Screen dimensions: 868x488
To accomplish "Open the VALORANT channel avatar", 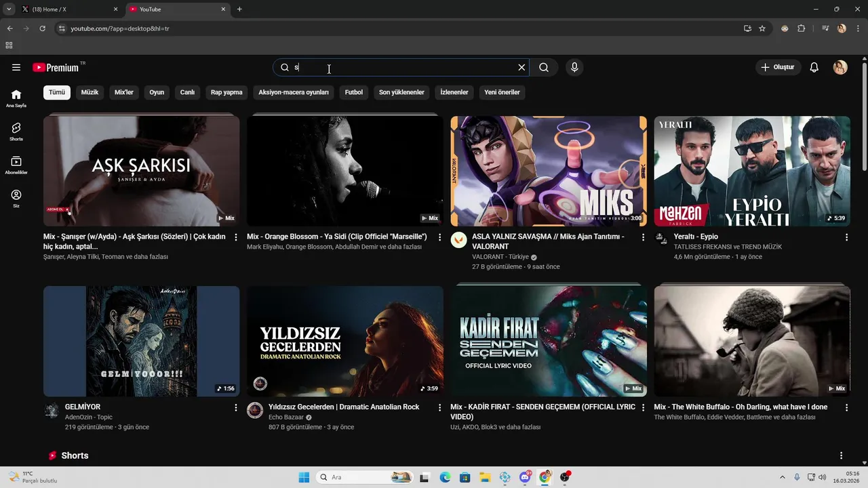I will [x=459, y=240].
